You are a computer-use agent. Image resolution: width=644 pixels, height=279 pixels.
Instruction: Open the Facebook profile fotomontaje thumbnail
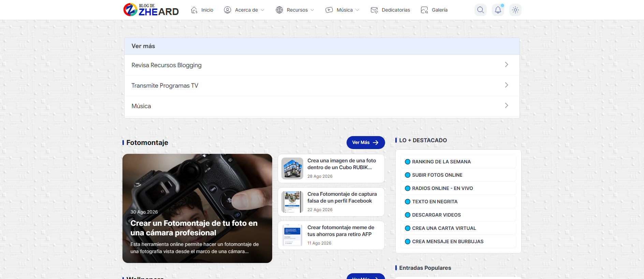pos(292,202)
